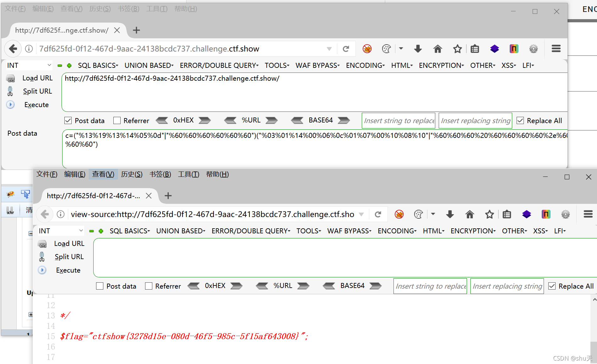Click Execute label in top HackBar

[x=36, y=105]
